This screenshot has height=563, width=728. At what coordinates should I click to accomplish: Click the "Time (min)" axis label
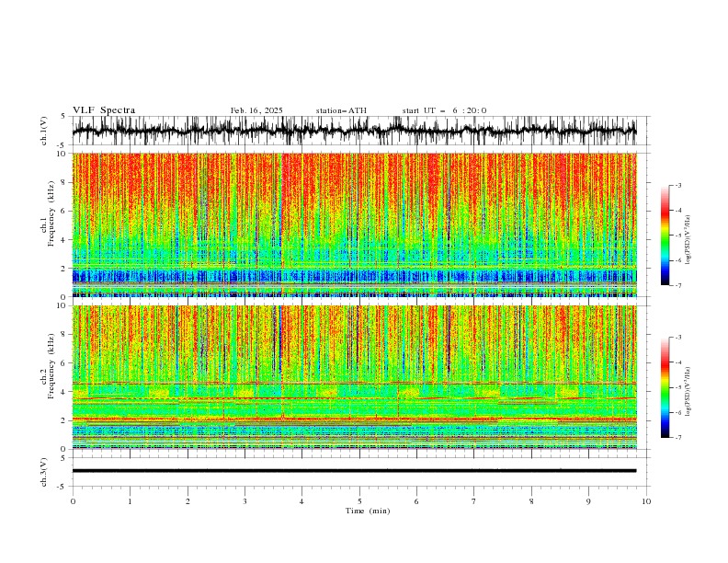[x=368, y=511]
